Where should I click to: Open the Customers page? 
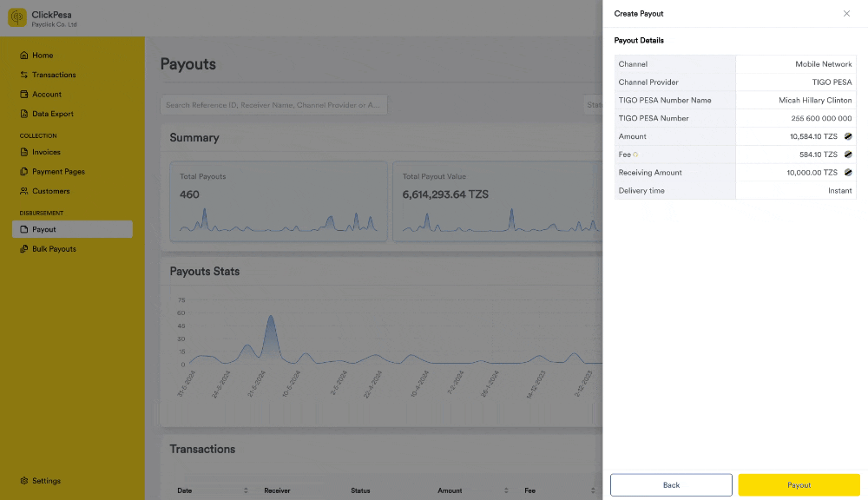pos(45,191)
